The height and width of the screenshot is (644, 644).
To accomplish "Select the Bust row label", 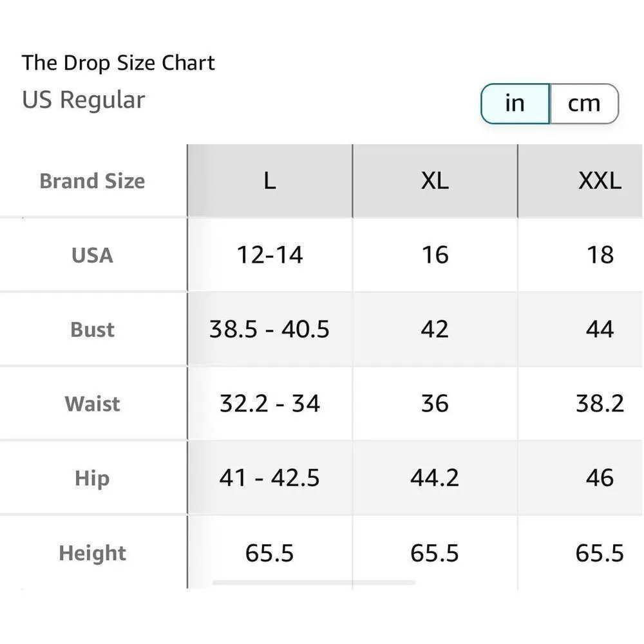I will [x=92, y=330].
